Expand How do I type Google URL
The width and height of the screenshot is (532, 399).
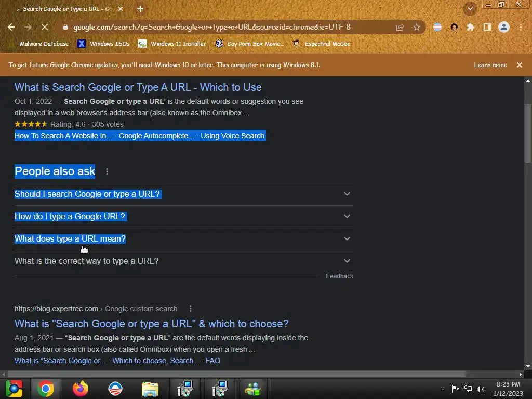(x=183, y=217)
